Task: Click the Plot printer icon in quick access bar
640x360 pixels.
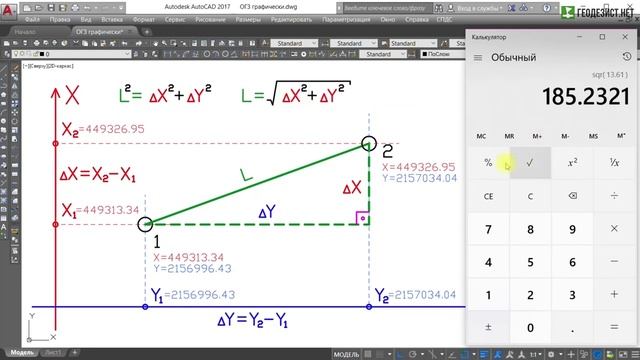Action: 75,7
